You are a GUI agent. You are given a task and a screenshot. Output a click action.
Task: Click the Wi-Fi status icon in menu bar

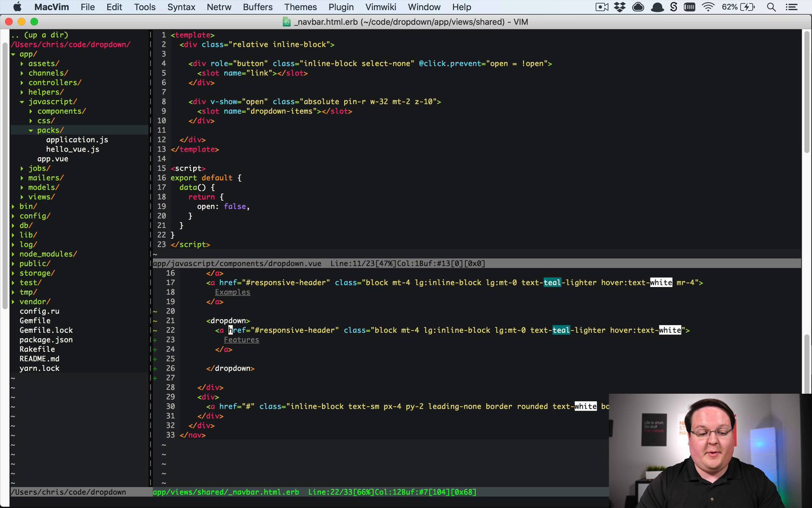tap(708, 8)
